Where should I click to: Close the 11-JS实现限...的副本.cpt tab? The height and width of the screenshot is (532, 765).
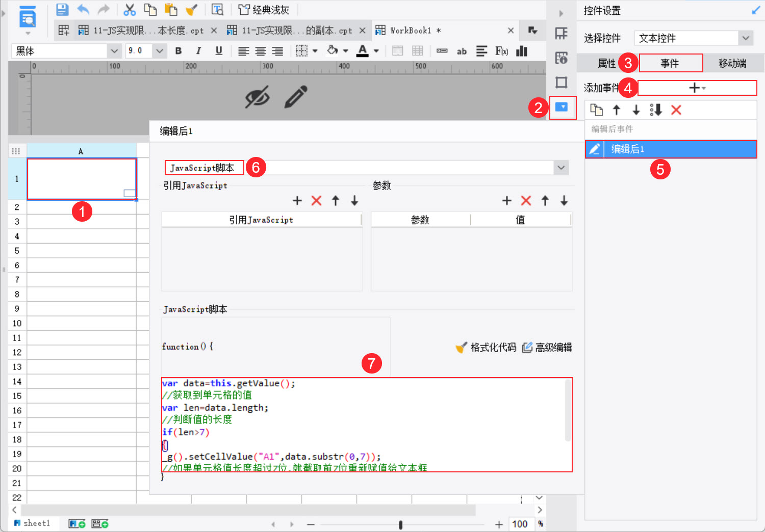[362, 31]
